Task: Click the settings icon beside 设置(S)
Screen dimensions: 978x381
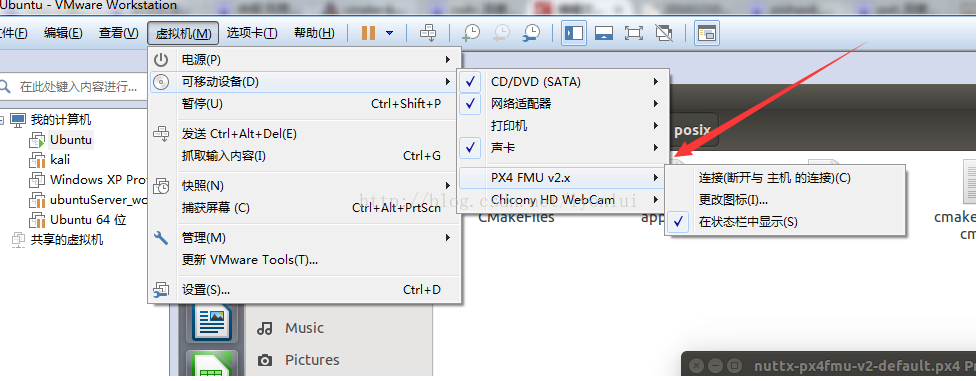Action: pyautogui.click(x=161, y=289)
